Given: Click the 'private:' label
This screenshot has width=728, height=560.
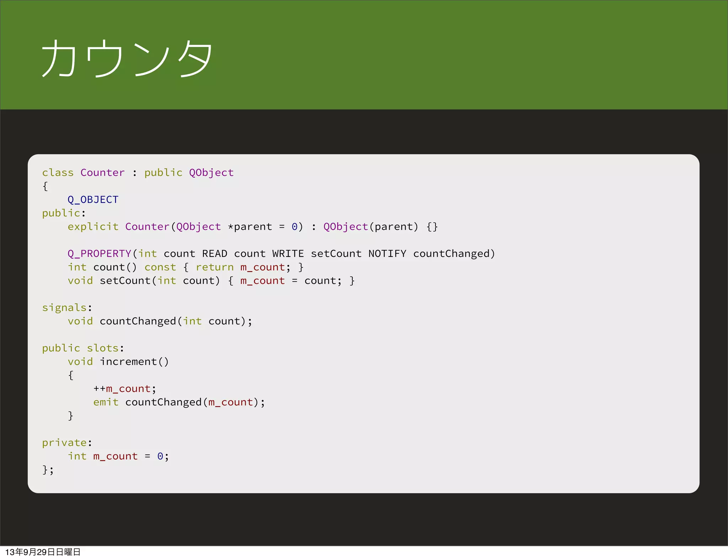Looking at the screenshot, I should click(67, 443).
